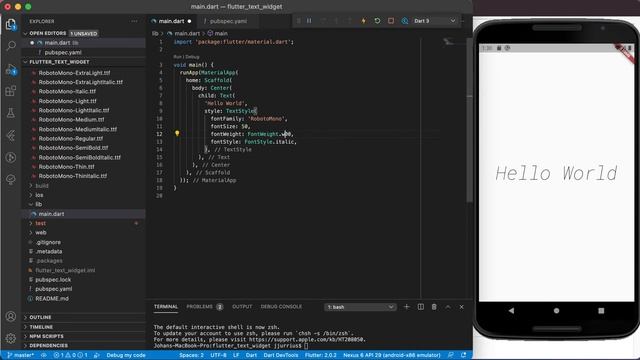This screenshot has height=360, width=640.
Task: Open the TERMINAL panel tab
Action: coord(166,307)
